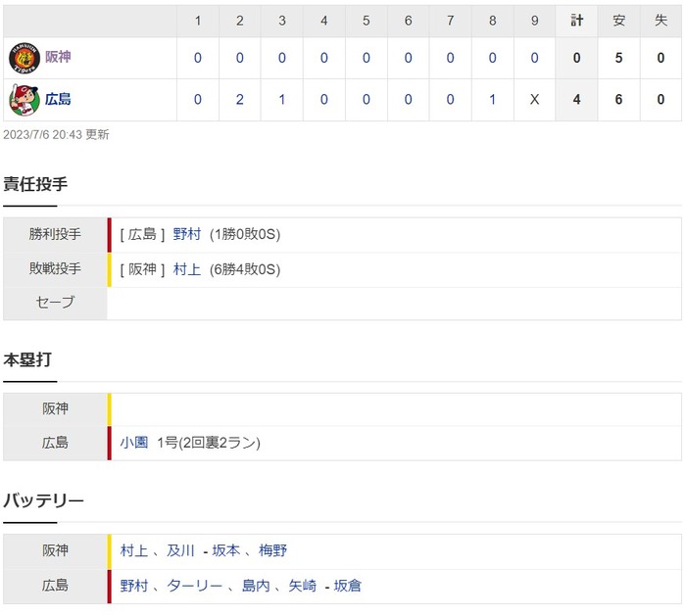686x616 pixels.
Task: Open 島内 pitcher link
Action: (256, 586)
